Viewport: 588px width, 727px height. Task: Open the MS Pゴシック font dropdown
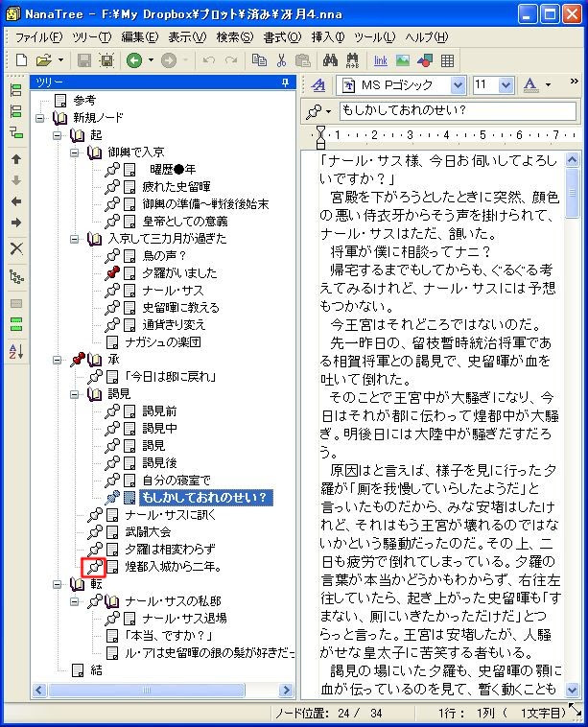[x=458, y=84]
